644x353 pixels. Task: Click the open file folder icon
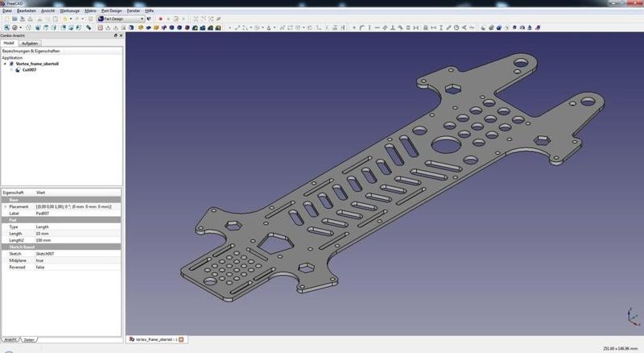coord(14,19)
